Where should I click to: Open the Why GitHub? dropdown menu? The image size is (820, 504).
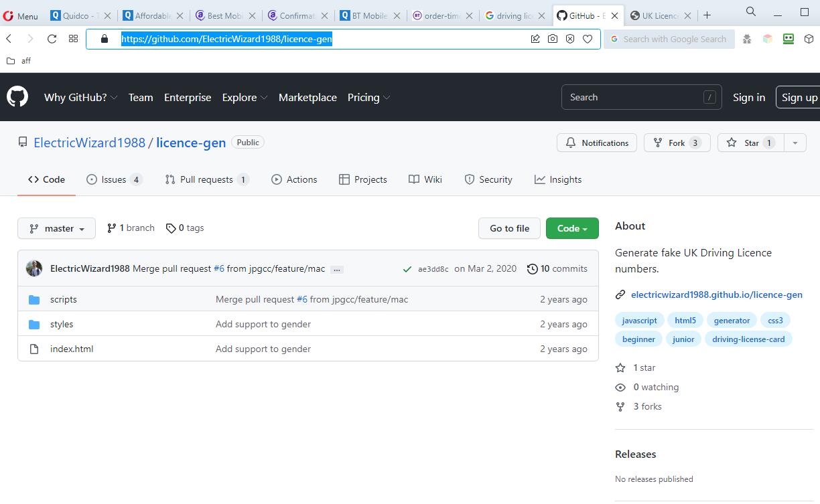point(80,97)
